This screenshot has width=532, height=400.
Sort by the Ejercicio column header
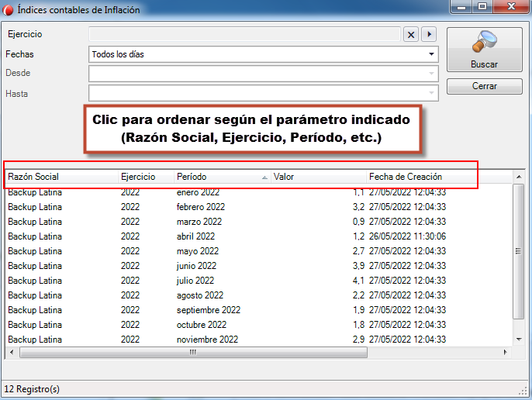pos(146,177)
